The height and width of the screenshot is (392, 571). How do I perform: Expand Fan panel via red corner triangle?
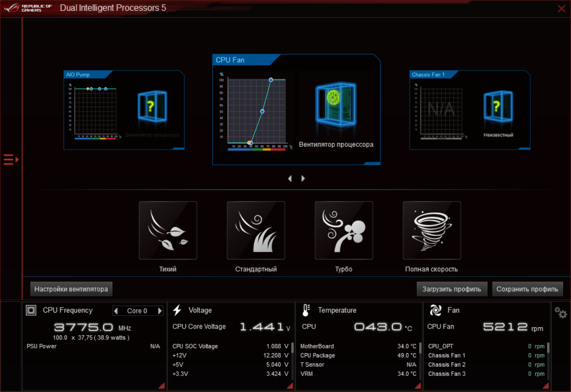546,386
